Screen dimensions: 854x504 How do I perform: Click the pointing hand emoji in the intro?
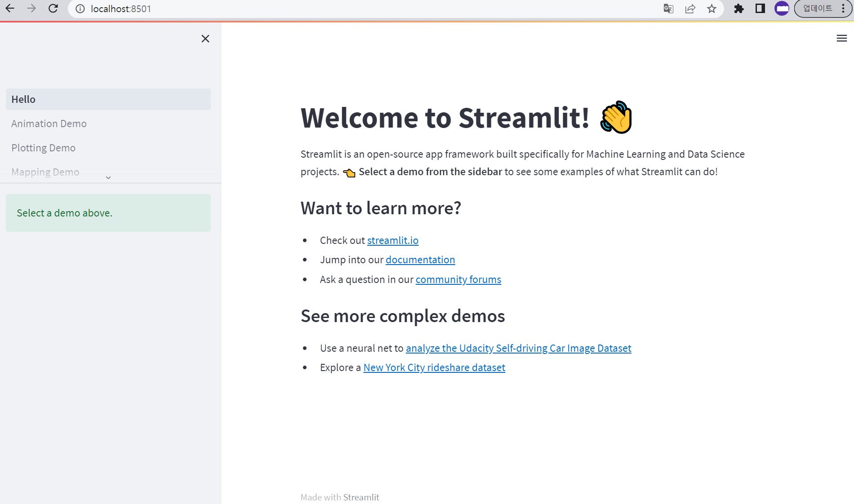[x=349, y=172]
